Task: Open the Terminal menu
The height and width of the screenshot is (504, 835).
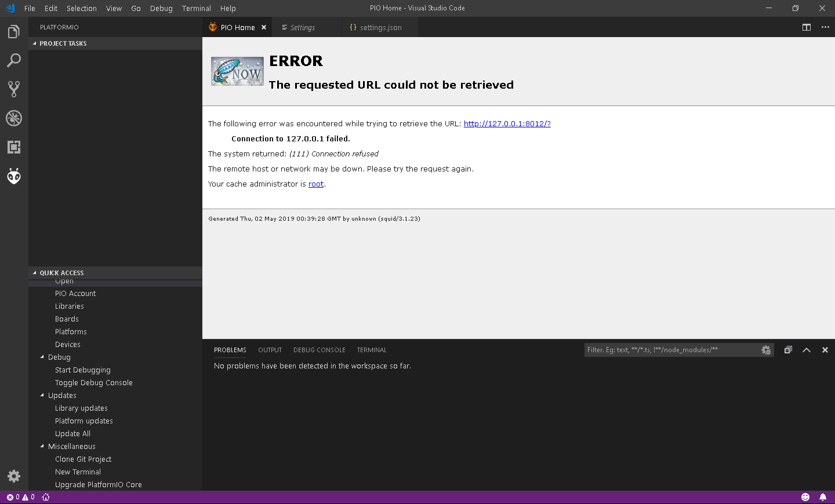Action: tap(197, 8)
